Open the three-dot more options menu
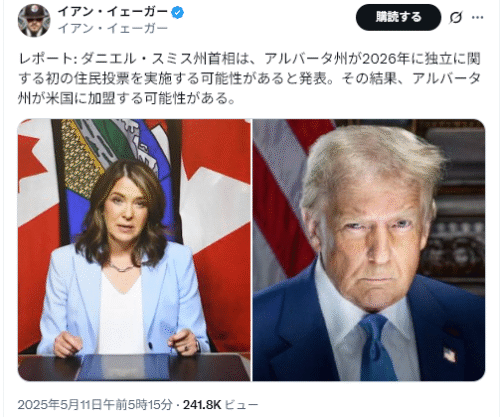This screenshot has width=500, height=417. click(x=478, y=17)
